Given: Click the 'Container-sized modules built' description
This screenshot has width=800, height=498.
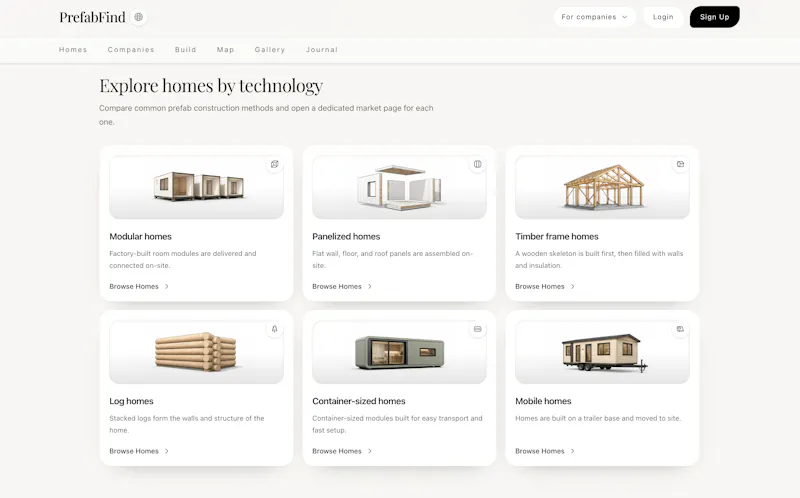Looking at the screenshot, I should (397, 424).
